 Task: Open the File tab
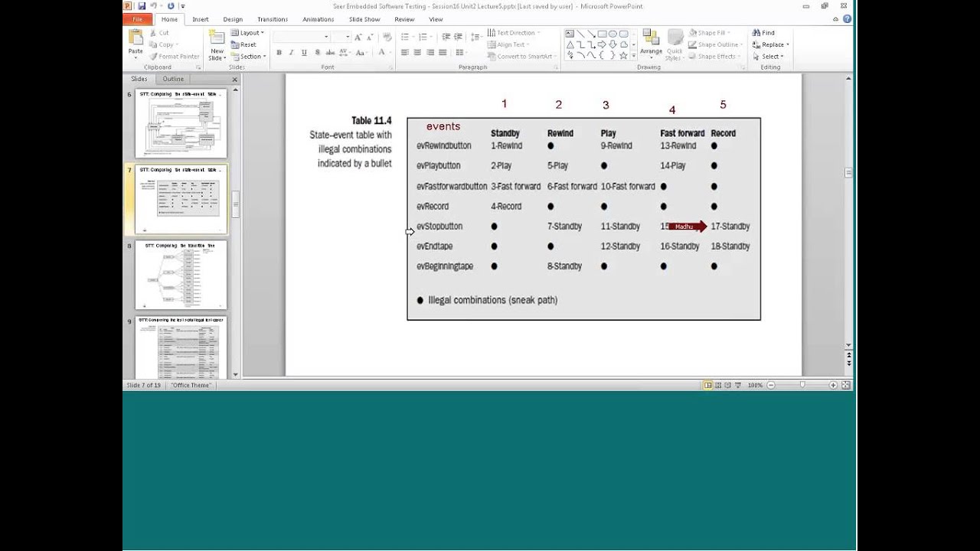pyautogui.click(x=138, y=19)
